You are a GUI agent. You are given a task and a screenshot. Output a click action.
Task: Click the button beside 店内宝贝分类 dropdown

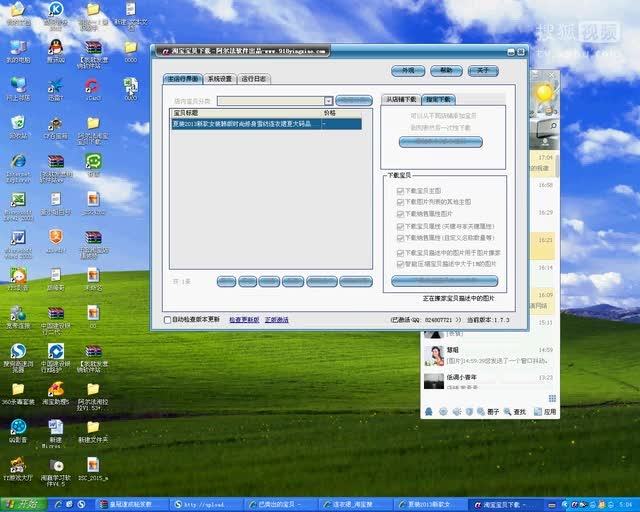point(354,100)
